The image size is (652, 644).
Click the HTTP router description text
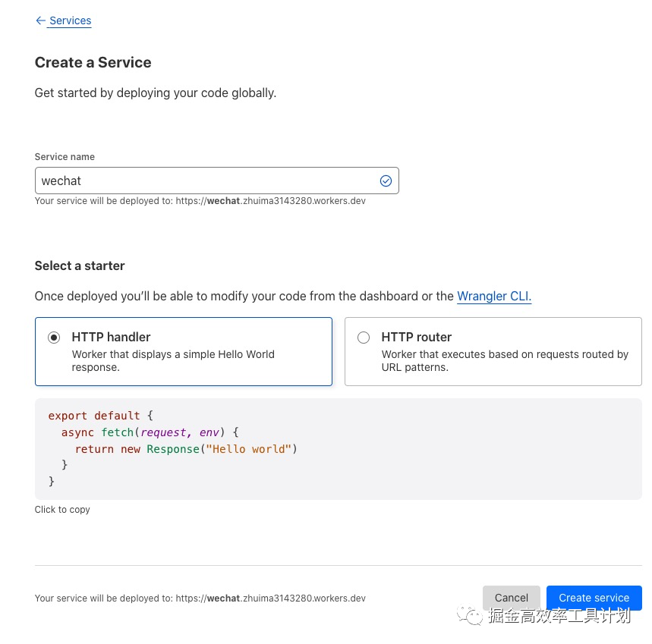pos(505,361)
